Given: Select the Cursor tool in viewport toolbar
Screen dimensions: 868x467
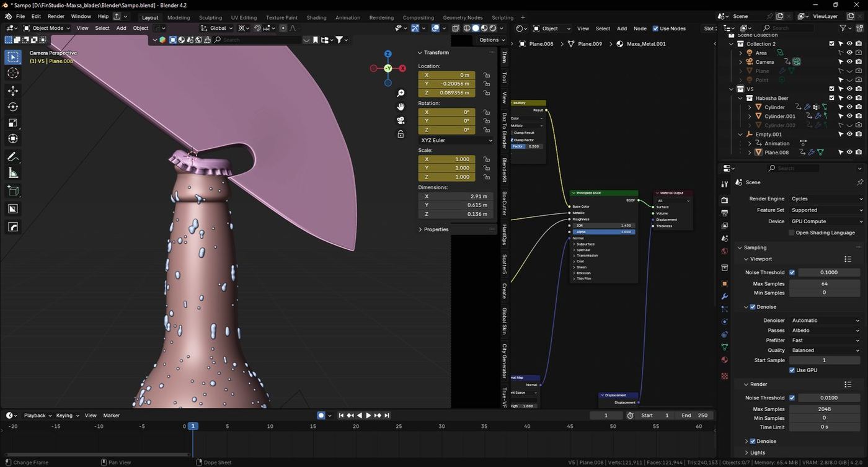Looking at the screenshot, I should pyautogui.click(x=13, y=73).
